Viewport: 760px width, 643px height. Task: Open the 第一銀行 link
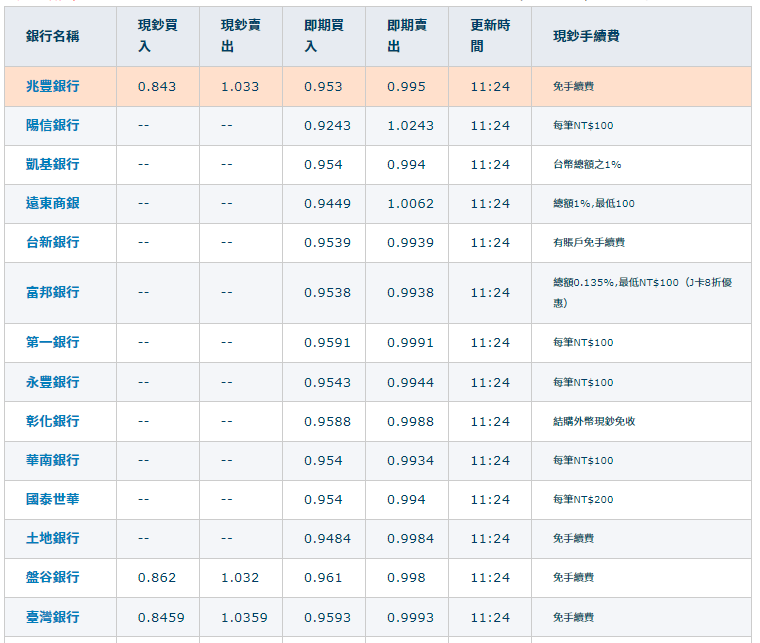[x=53, y=343]
